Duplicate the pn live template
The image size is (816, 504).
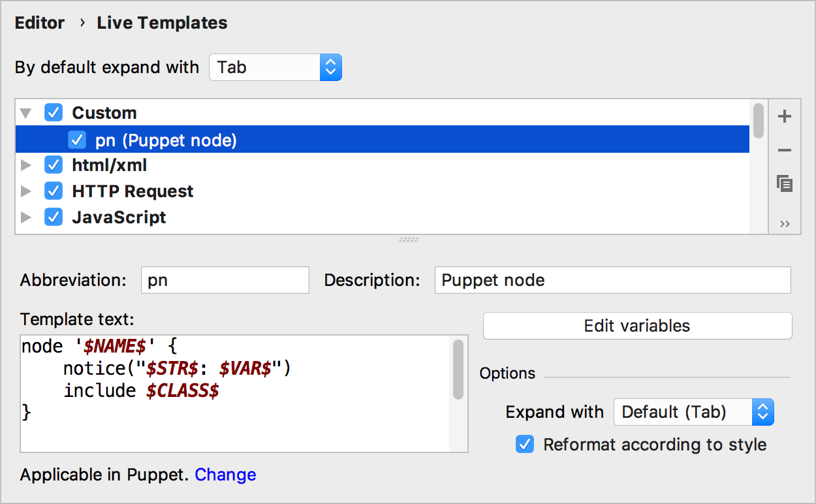pyautogui.click(x=785, y=183)
